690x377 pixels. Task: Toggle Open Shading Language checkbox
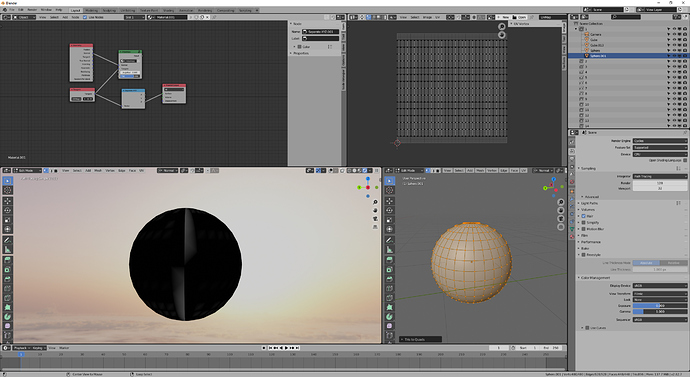point(685,161)
